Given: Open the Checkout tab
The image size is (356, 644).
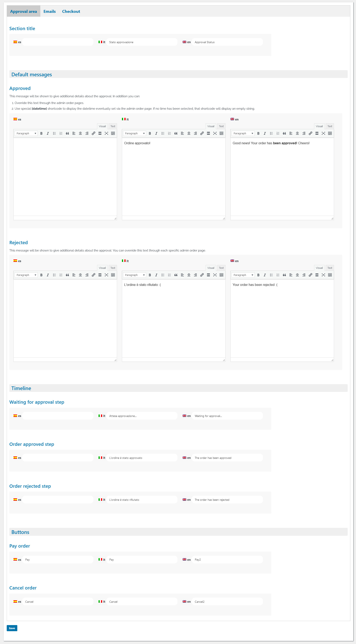Looking at the screenshot, I should (x=71, y=12).
